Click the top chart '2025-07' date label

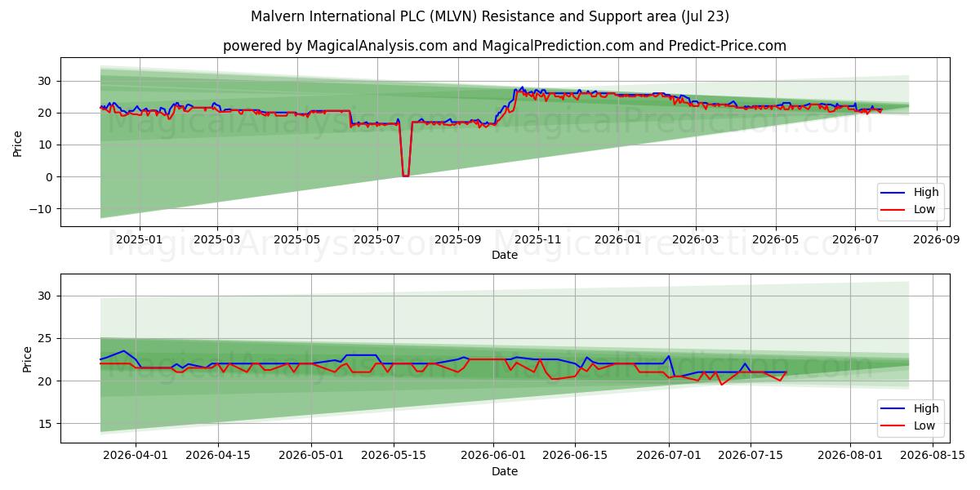click(x=376, y=239)
